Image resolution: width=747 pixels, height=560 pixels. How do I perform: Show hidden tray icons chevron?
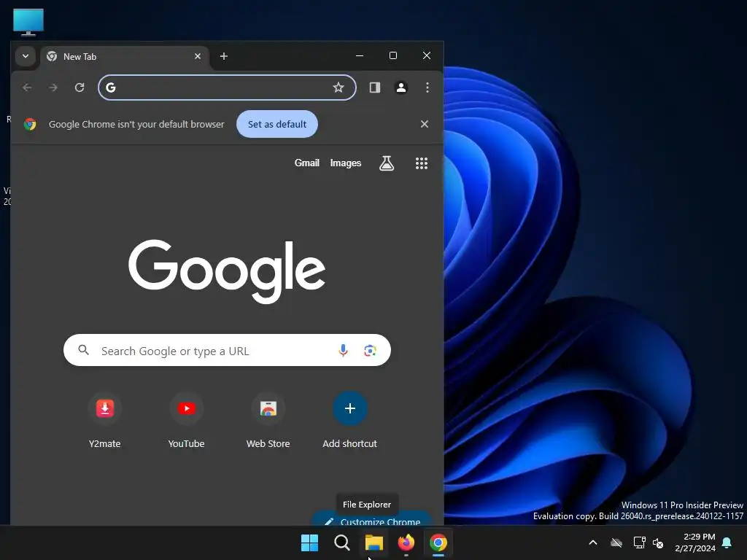click(593, 542)
